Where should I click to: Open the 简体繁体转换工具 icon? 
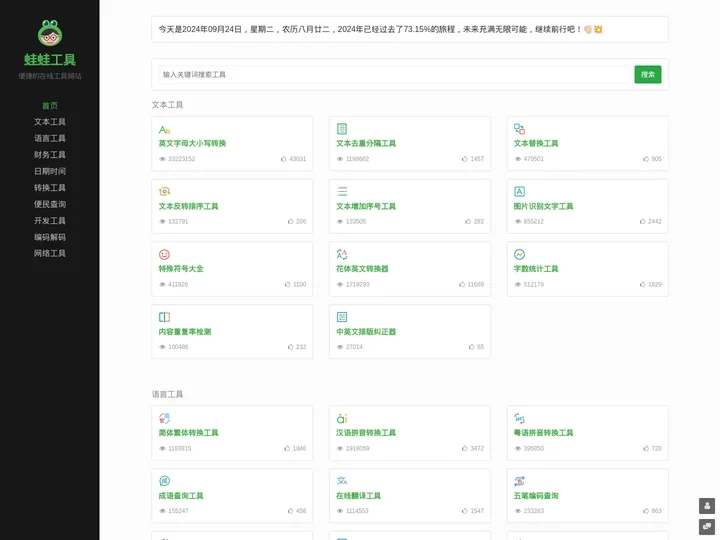tap(164, 418)
